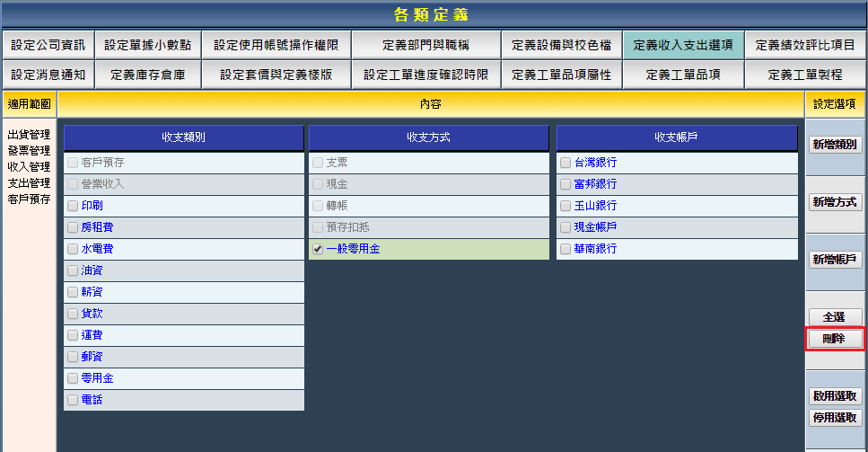This screenshot has height=452, width=868.
Task: Open the 設定公司資訊 tab
Action: click(48, 45)
